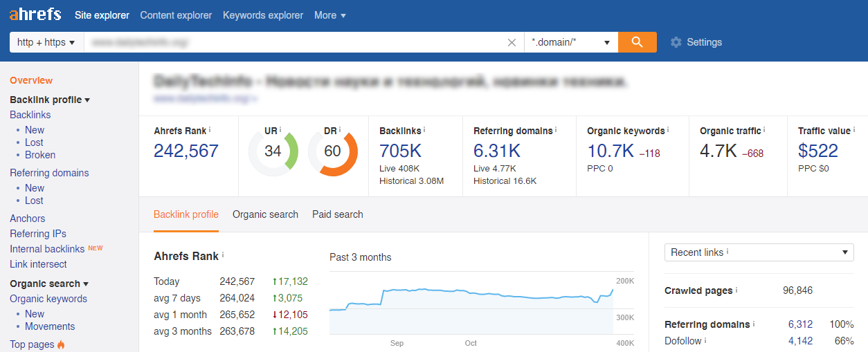This screenshot has height=352, width=868.
Task: Open Broken backlinks in the sidebar
Action: pyautogui.click(x=40, y=155)
